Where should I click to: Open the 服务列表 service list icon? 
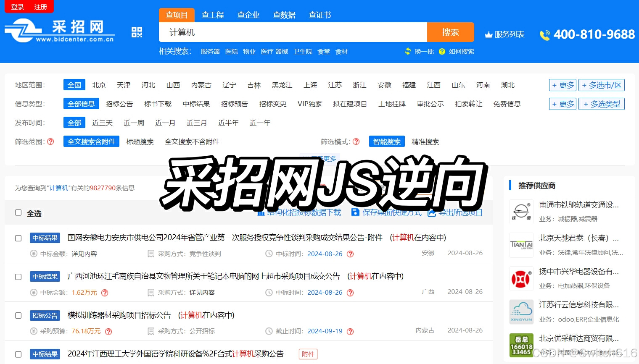click(x=488, y=35)
